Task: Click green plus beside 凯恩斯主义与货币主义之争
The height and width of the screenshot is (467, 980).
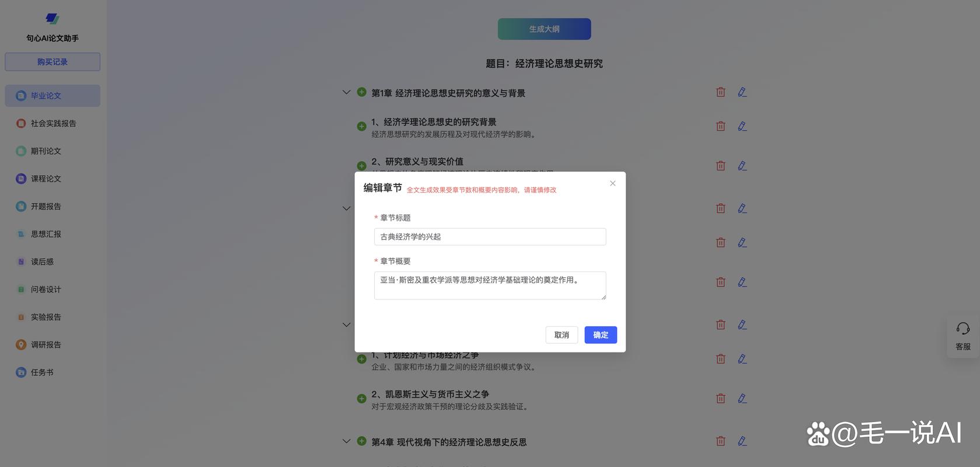Action: pyautogui.click(x=361, y=399)
